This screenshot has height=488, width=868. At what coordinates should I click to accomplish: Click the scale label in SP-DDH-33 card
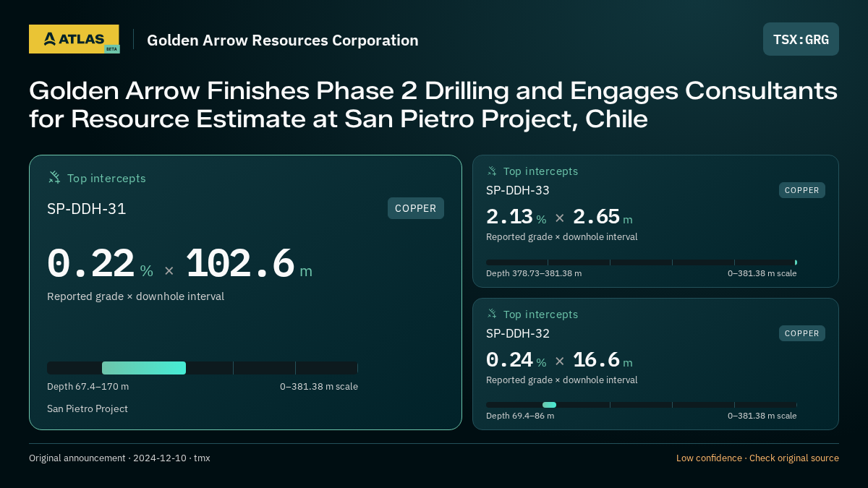pos(762,273)
